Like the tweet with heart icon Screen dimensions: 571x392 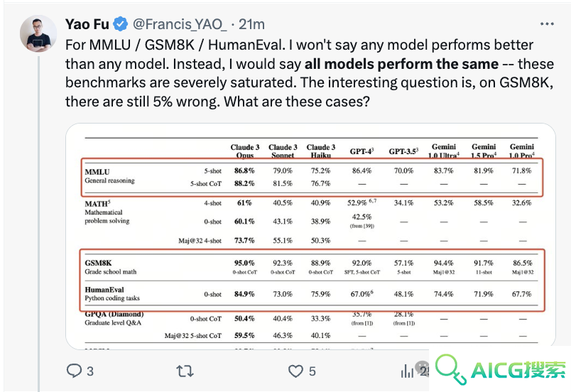pyautogui.click(x=295, y=371)
